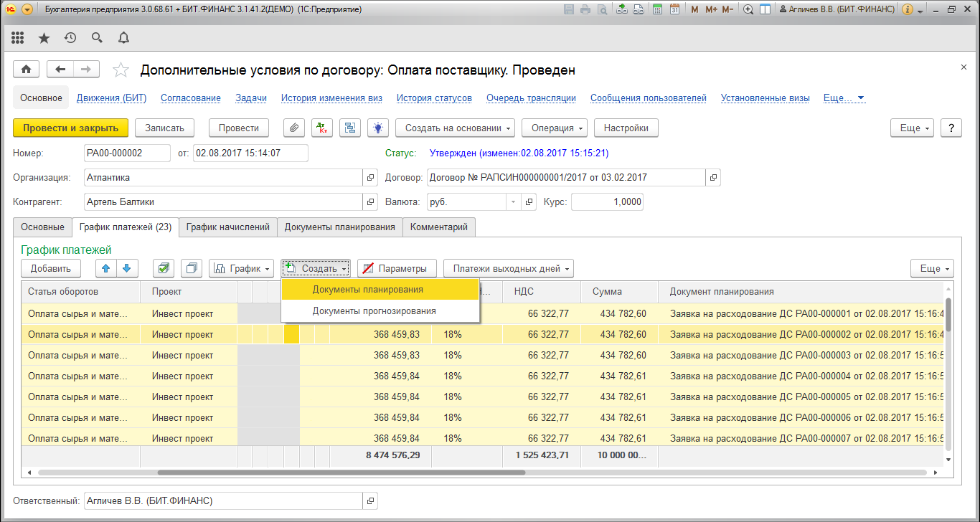Switch to График начислений tab

[228, 227]
